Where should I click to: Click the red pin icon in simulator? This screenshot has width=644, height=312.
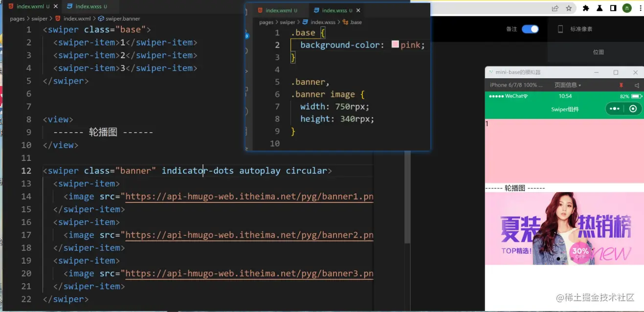pos(622,85)
